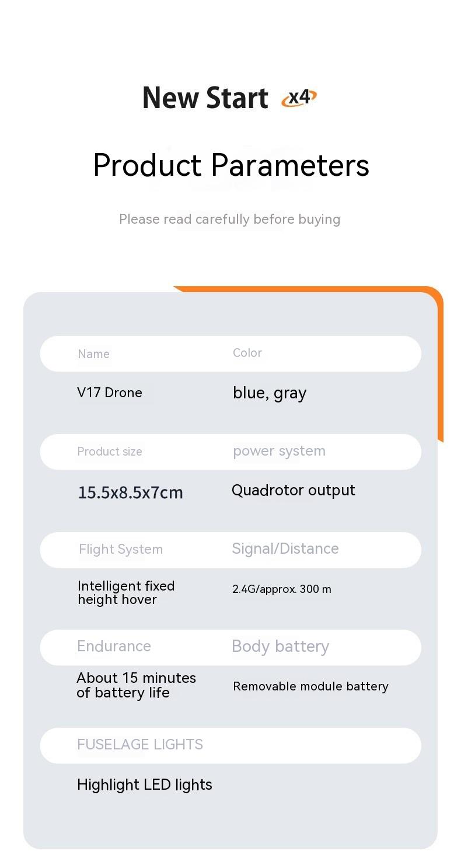Click the Intelligent fixed height hover text
Viewport: 461px width, 868px height.
126,592
